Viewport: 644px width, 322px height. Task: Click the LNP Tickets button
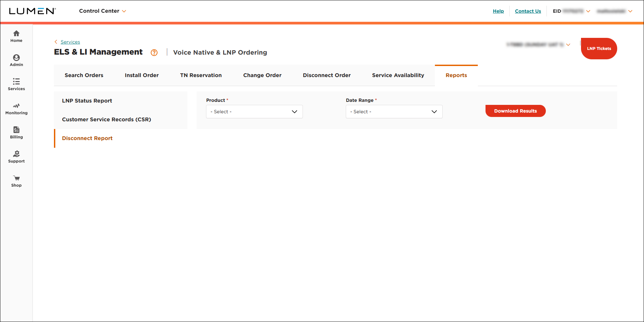coord(599,49)
